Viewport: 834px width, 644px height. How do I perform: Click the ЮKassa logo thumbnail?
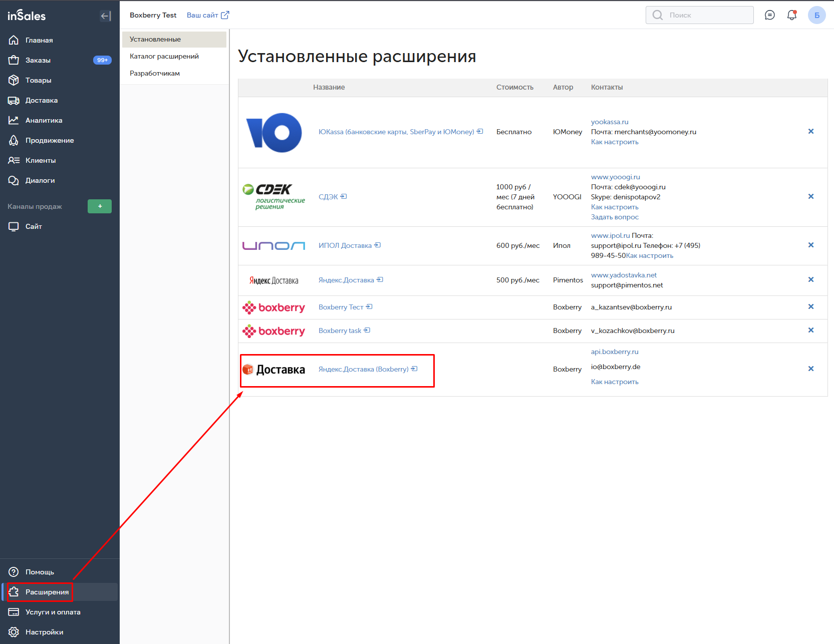pyautogui.click(x=274, y=132)
